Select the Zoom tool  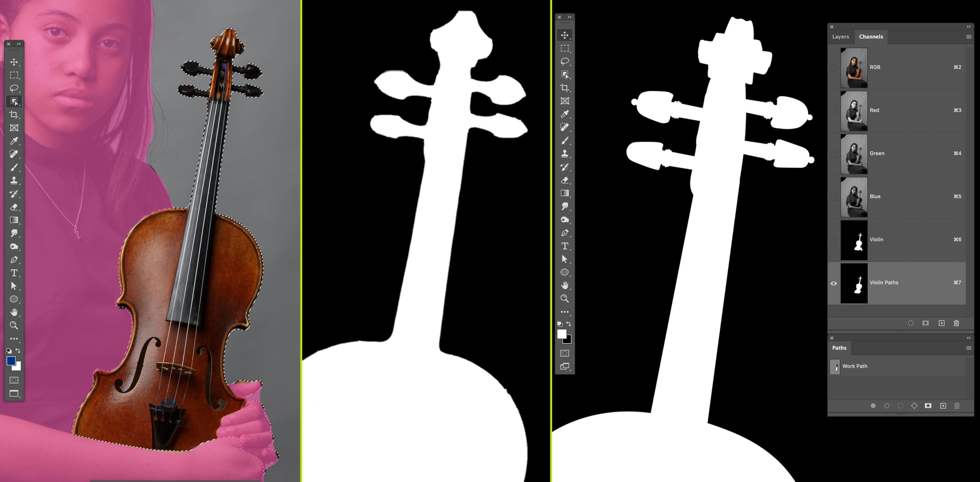coord(14,326)
